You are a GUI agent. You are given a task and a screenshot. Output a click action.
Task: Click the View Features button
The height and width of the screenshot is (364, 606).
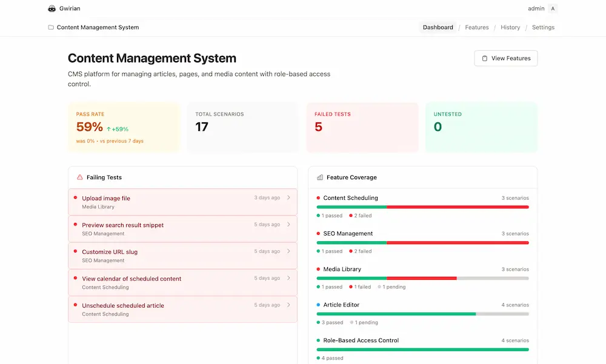coord(505,58)
